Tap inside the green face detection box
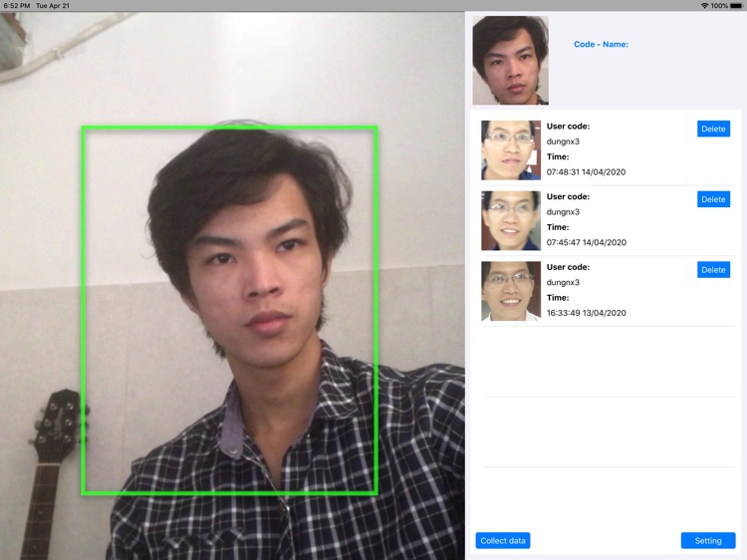Screen dimensions: 747x560 tap(229, 309)
